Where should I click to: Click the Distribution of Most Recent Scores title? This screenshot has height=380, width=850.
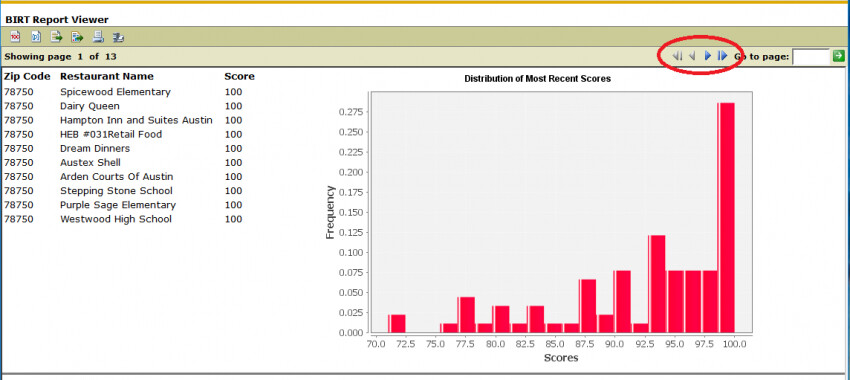click(x=537, y=79)
